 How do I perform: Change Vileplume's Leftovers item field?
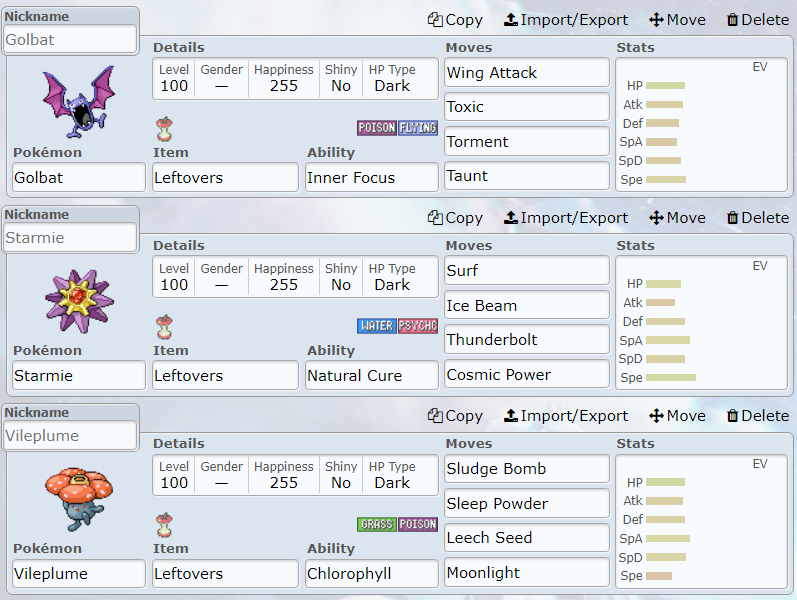tap(225, 574)
